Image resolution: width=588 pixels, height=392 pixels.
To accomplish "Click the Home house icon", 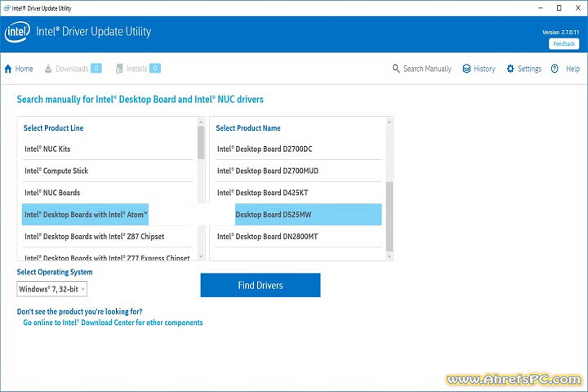I will 8,69.
